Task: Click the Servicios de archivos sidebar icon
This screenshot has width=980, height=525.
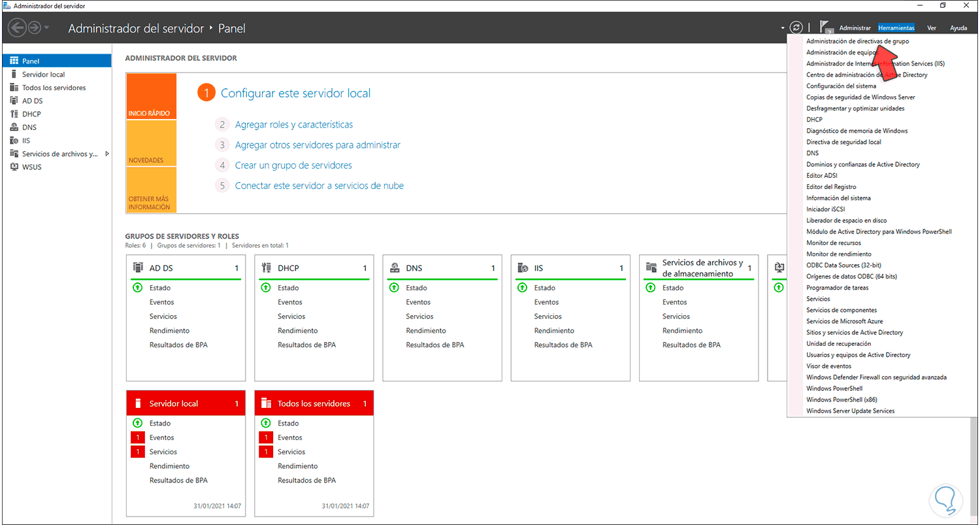Action: (14, 154)
